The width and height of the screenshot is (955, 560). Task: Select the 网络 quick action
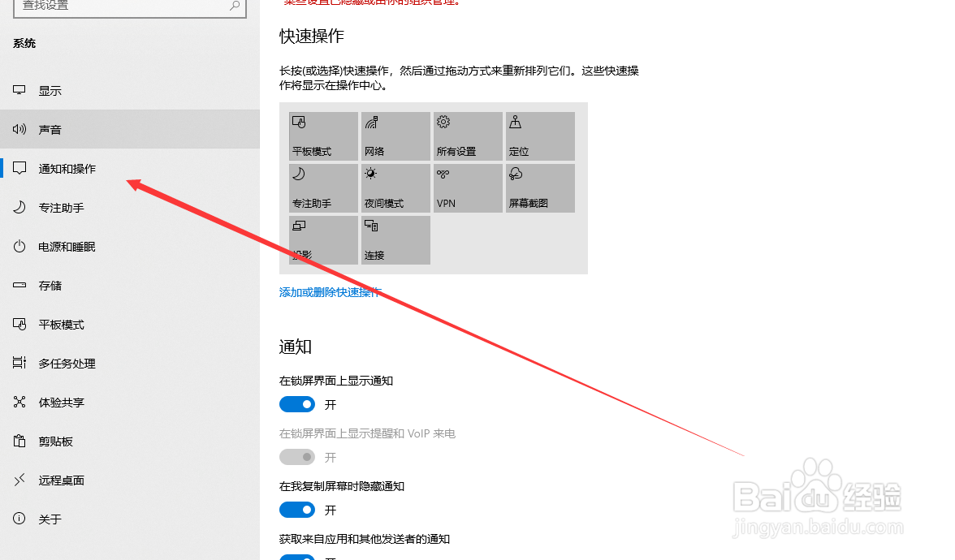(395, 136)
